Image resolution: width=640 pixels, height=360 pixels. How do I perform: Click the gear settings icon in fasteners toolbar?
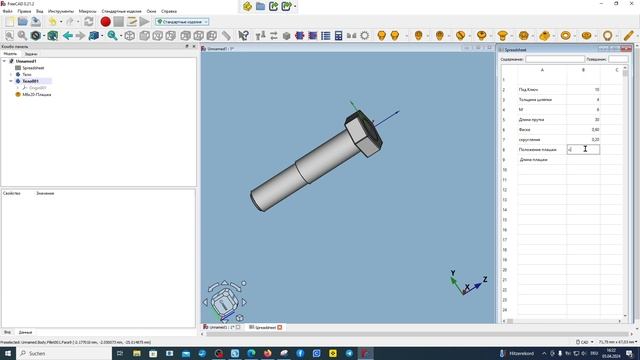(x=364, y=36)
